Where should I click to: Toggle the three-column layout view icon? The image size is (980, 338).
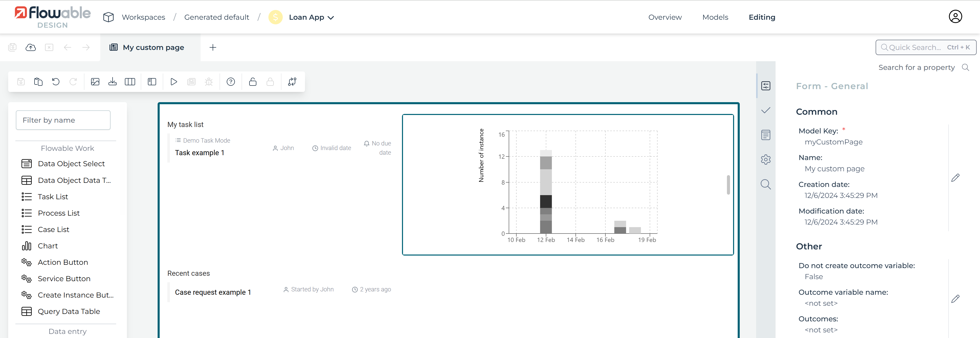(x=130, y=81)
